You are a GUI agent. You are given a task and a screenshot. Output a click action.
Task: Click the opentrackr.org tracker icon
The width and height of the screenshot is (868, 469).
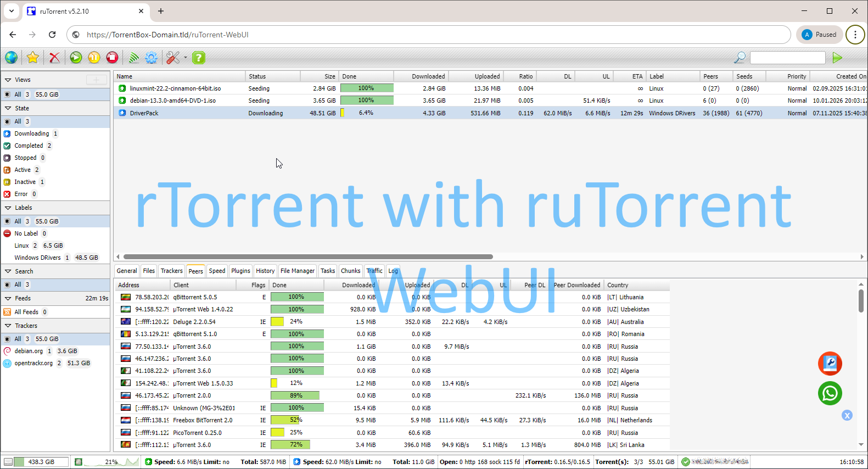(x=7, y=363)
